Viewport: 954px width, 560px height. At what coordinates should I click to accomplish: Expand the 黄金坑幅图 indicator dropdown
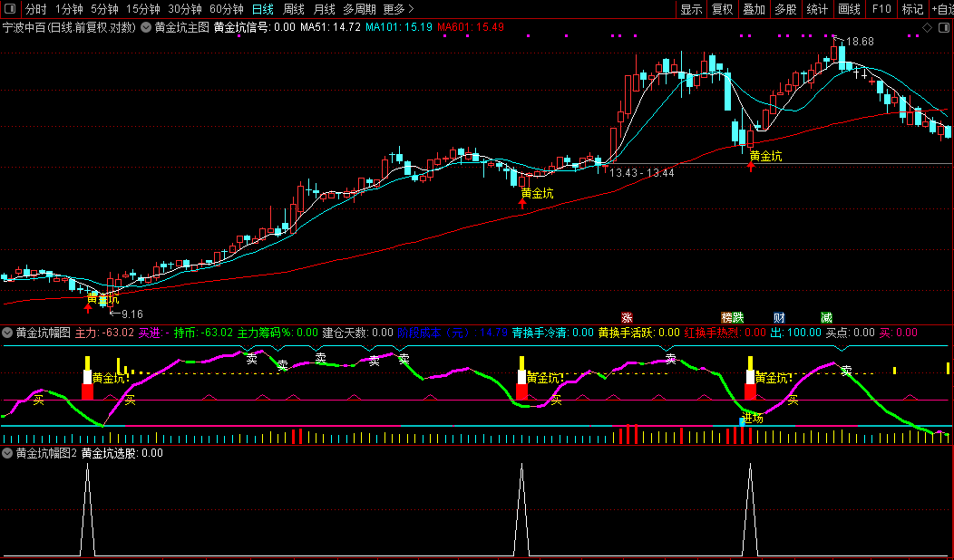(7, 333)
